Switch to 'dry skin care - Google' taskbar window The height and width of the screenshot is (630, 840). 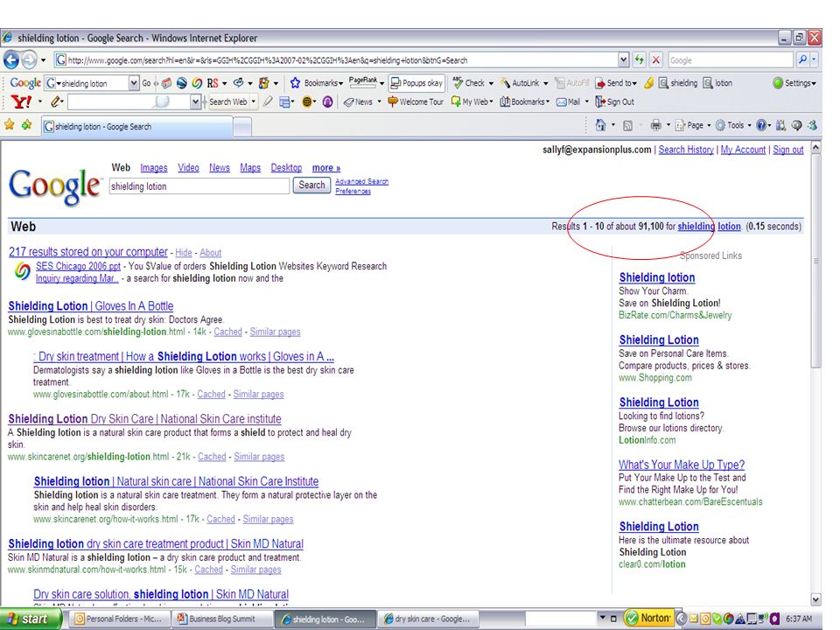click(428, 619)
